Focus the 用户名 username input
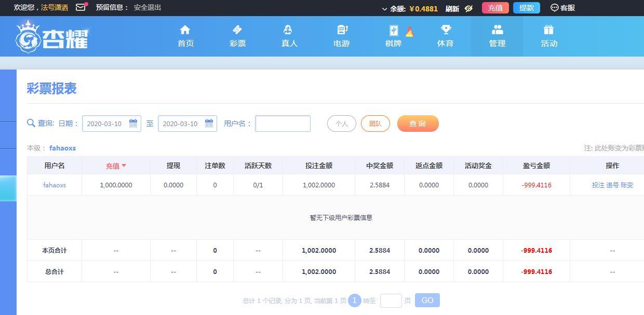The image size is (644, 315). click(283, 124)
